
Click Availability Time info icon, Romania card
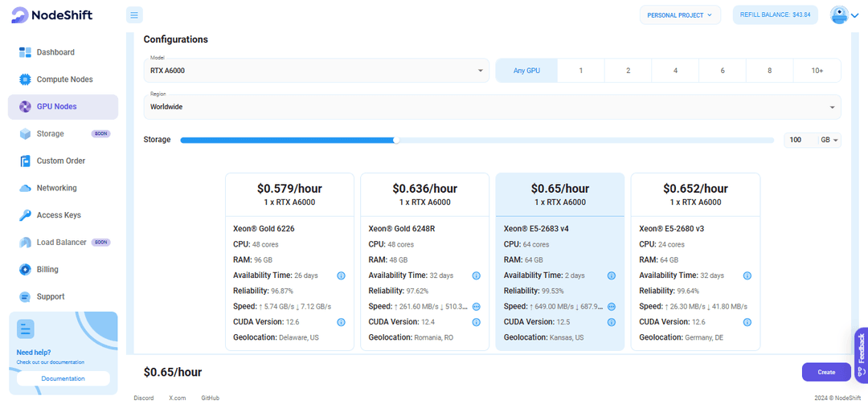(476, 275)
